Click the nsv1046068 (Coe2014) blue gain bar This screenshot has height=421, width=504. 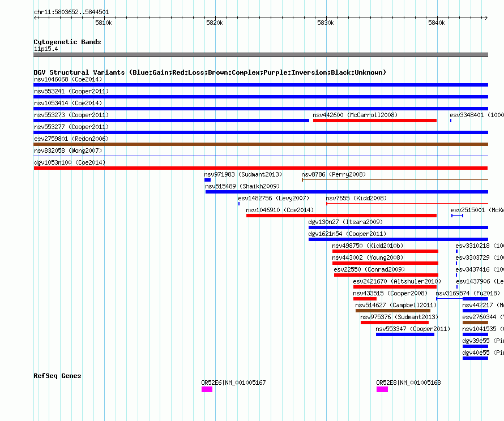[x=260, y=85]
